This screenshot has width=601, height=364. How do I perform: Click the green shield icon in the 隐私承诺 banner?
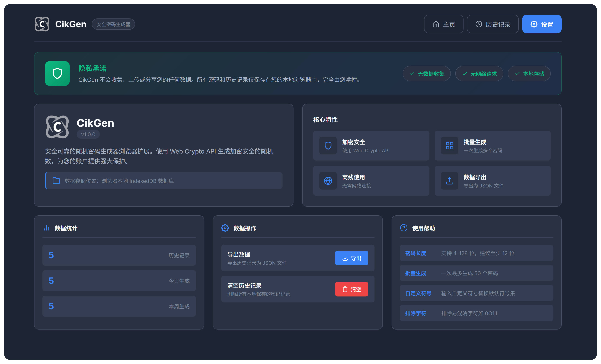(x=57, y=74)
